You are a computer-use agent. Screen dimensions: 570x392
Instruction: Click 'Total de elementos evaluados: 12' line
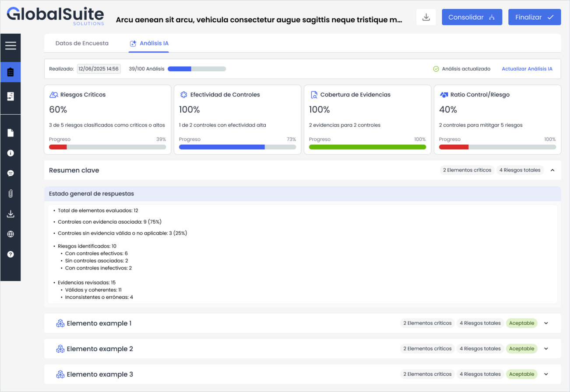tap(98, 210)
